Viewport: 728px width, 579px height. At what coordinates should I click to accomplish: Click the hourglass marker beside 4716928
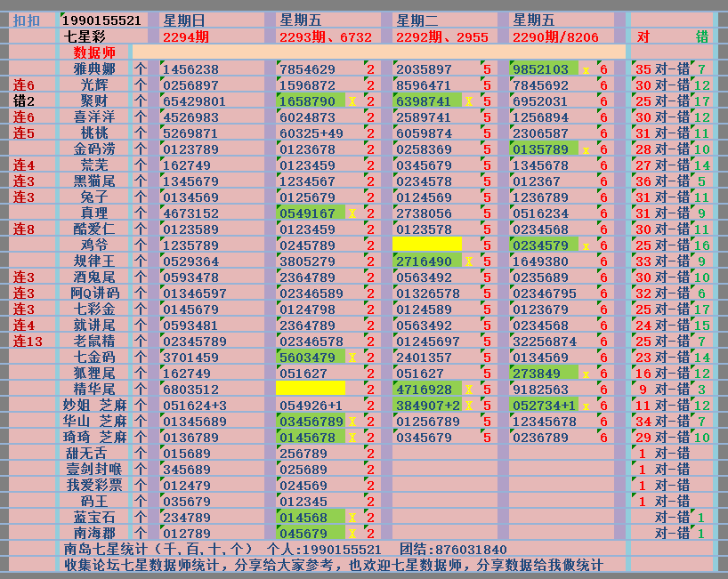(468, 390)
